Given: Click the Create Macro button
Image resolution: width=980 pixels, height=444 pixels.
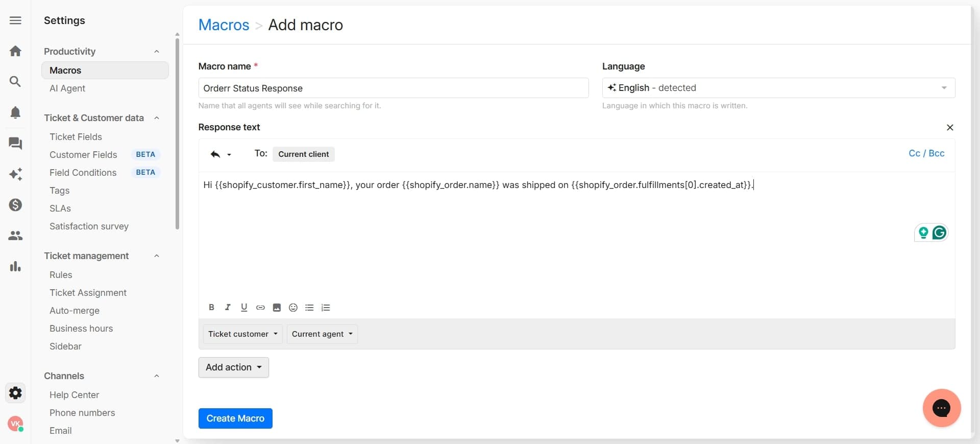Looking at the screenshot, I should [235, 418].
